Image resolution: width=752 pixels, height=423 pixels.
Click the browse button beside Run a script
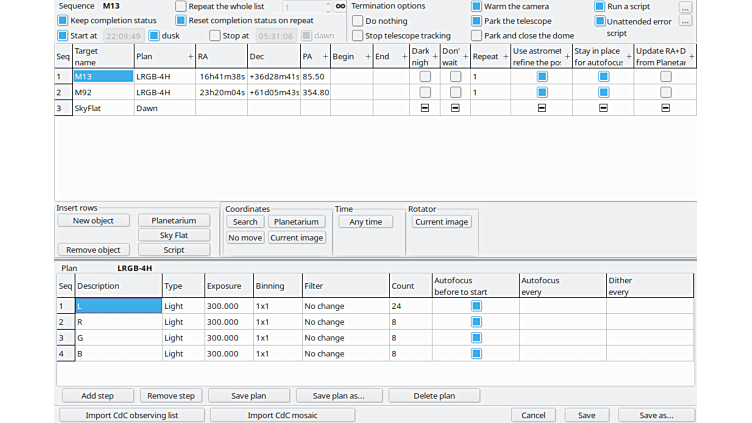[685, 7]
